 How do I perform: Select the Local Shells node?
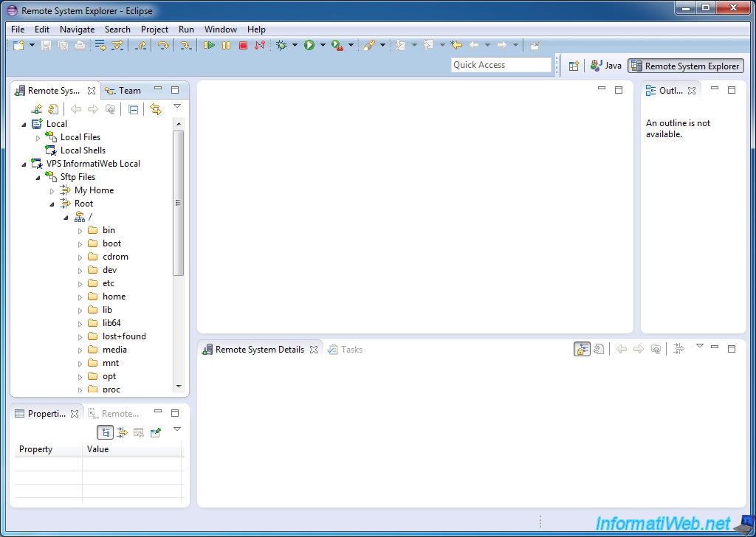tap(83, 150)
